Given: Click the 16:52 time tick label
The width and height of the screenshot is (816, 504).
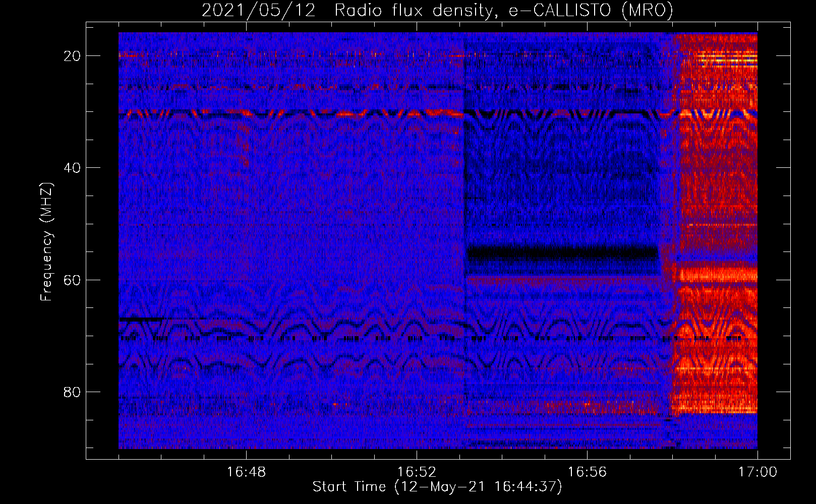Looking at the screenshot, I should click(x=417, y=472).
